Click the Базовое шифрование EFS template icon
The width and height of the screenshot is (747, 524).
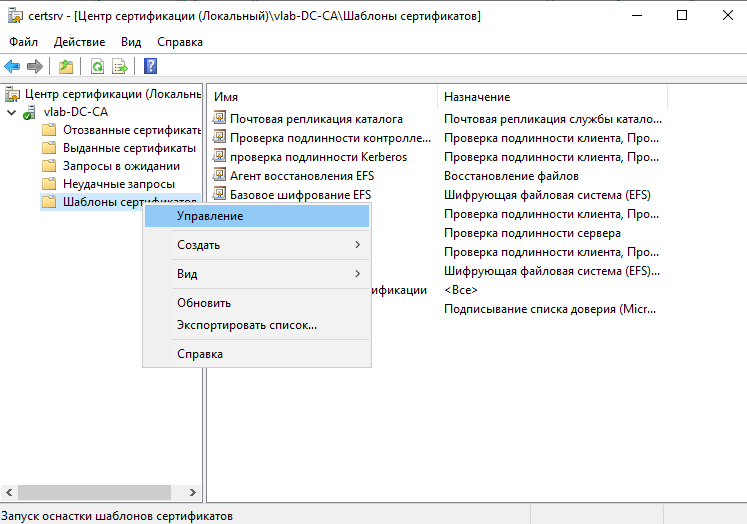tap(219, 193)
